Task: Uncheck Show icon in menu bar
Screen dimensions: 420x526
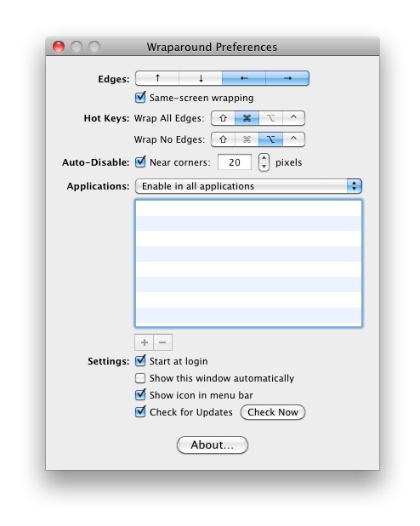Action: pos(140,394)
